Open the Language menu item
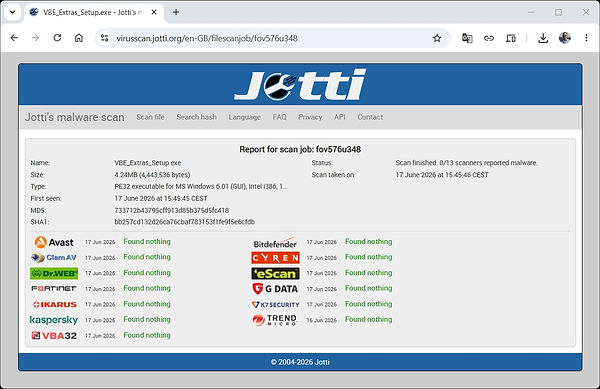600x389 pixels. click(245, 117)
